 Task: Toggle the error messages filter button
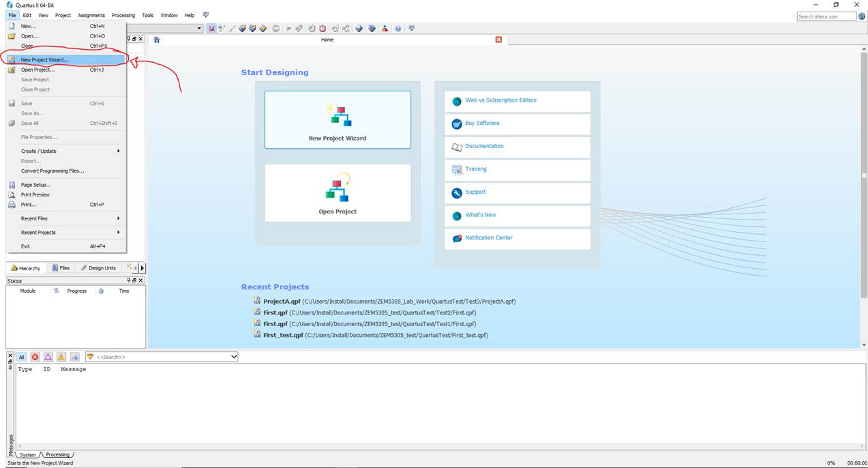pos(35,357)
